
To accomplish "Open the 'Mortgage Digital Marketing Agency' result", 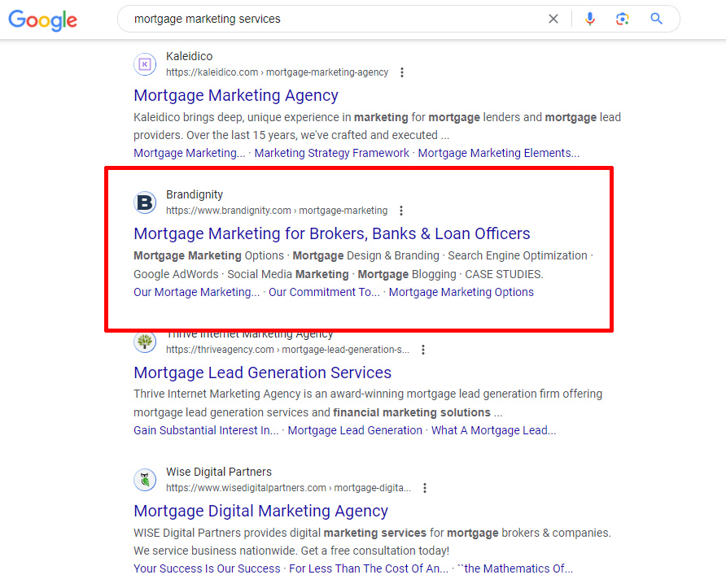I will coord(260,511).
